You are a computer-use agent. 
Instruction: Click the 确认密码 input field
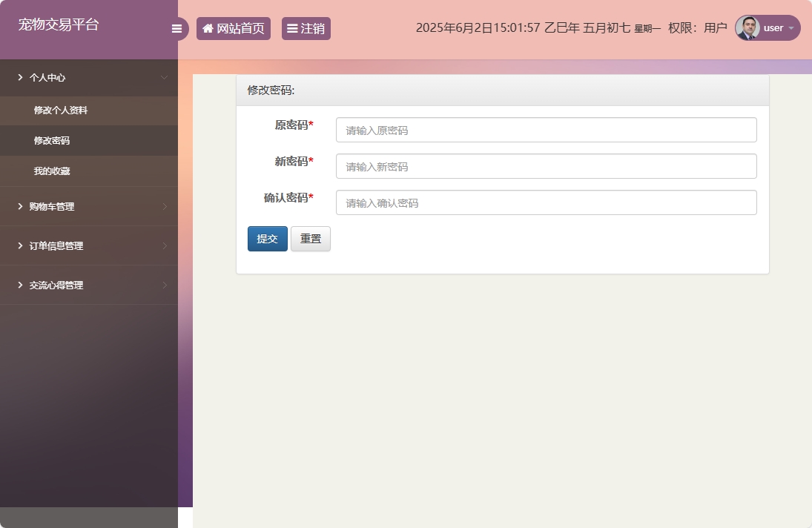[x=546, y=202]
